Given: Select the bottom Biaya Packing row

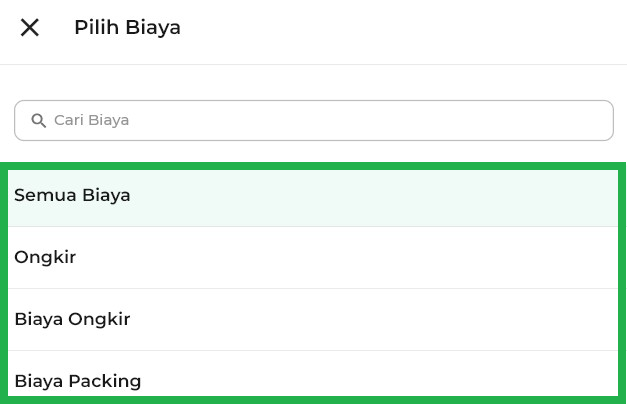Looking at the screenshot, I should [x=313, y=378].
